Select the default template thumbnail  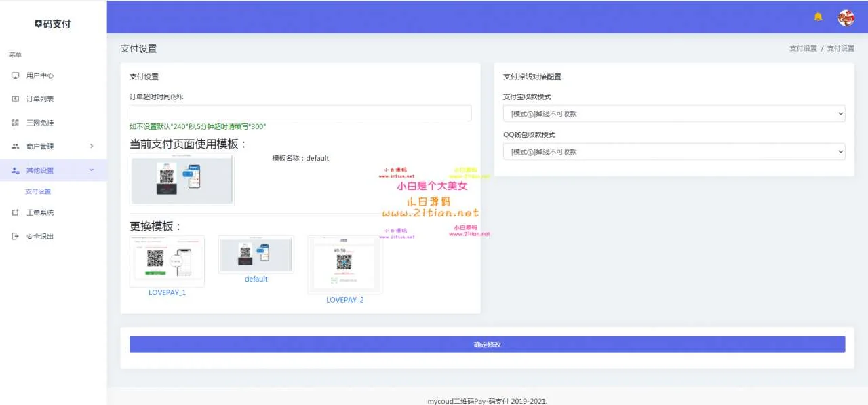(x=256, y=254)
